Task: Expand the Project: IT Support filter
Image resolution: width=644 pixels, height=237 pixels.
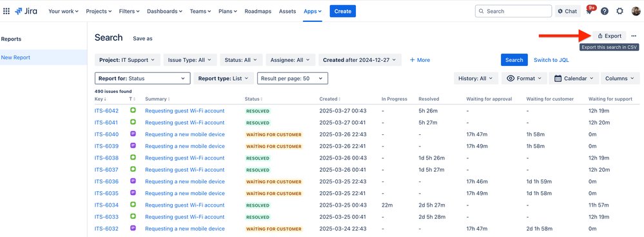Action: pyautogui.click(x=127, y=60)
